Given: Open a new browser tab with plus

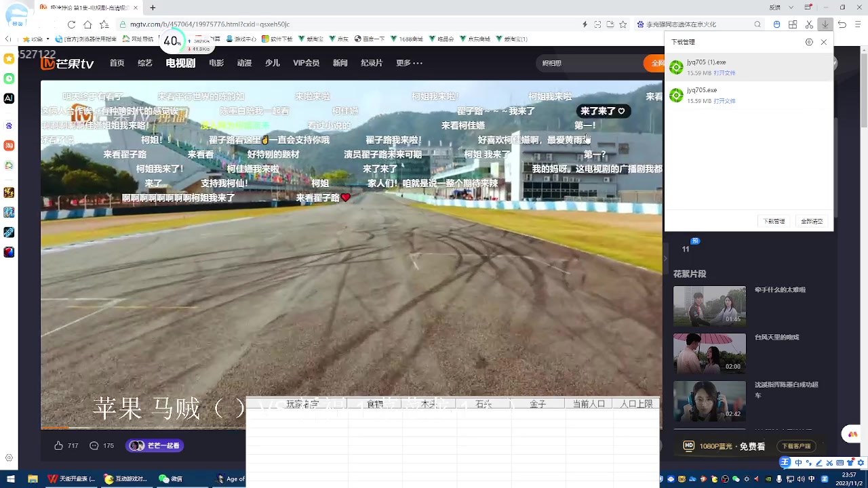Looking at the screenshot, I should tap(153, 7).
